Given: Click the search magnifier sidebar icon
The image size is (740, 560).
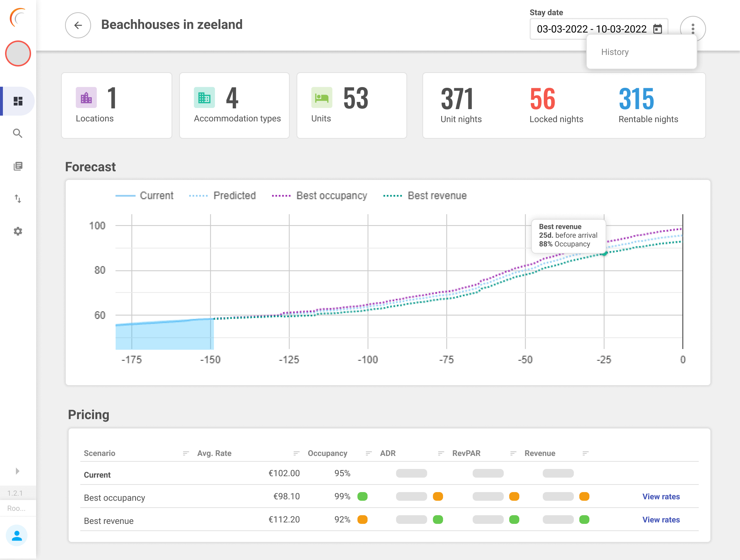Looking at the screenshot, I should [18, 133].
